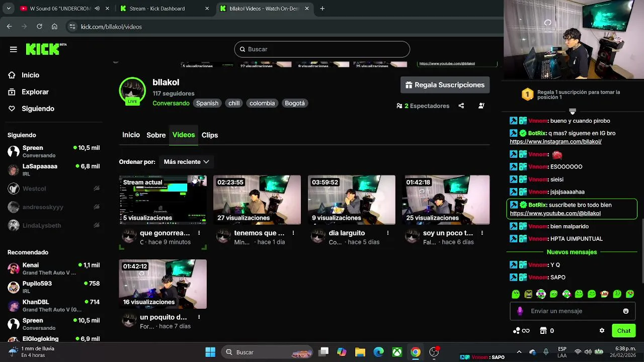Click the Bogotá tag

pyautogui.click(x=295, y=103)
